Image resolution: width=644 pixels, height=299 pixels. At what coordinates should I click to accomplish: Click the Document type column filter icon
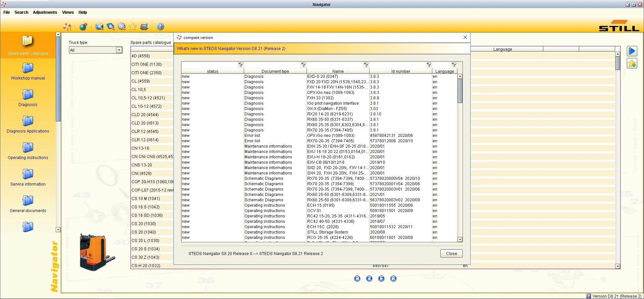(x=304, y=65)
